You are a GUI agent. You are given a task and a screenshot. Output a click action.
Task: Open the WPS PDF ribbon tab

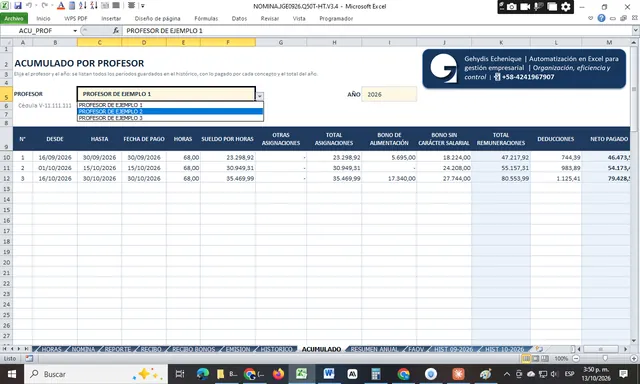76,18
